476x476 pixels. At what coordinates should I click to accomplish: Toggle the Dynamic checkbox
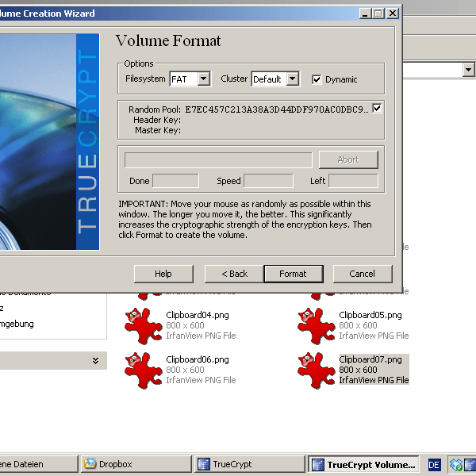pos(317,79)
